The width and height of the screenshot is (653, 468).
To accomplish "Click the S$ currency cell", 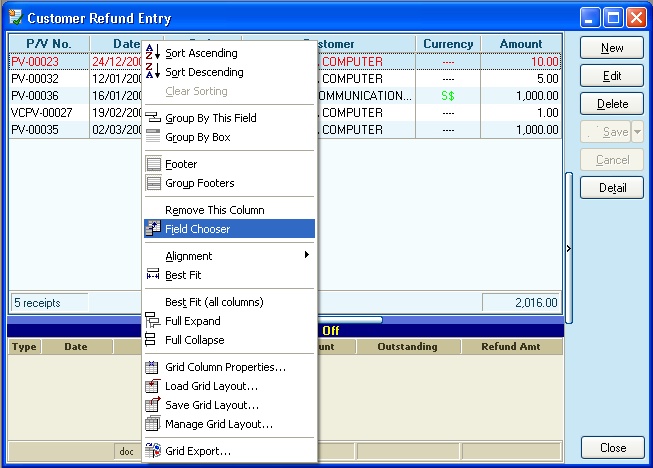I will (x=448, y=96).
